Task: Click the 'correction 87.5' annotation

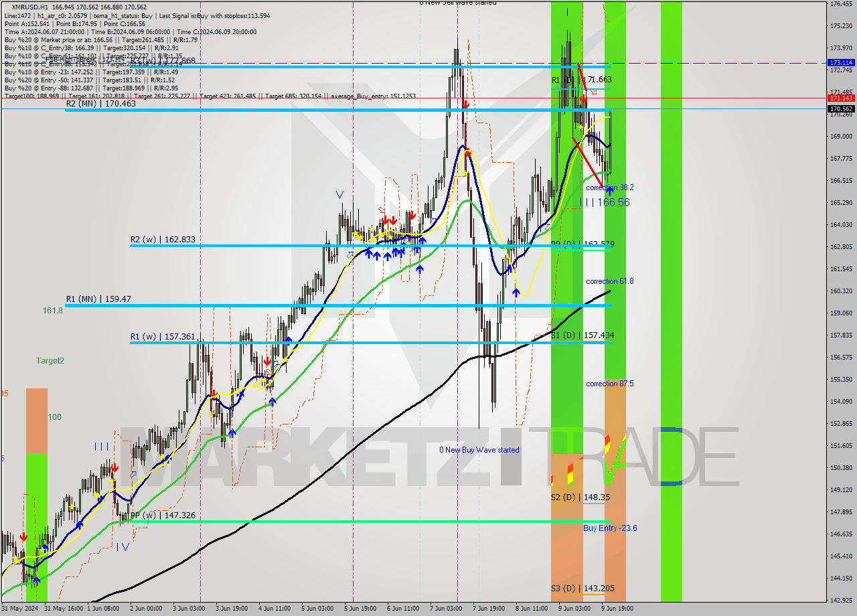Action: pyautogui.click(x=609, y=384)
